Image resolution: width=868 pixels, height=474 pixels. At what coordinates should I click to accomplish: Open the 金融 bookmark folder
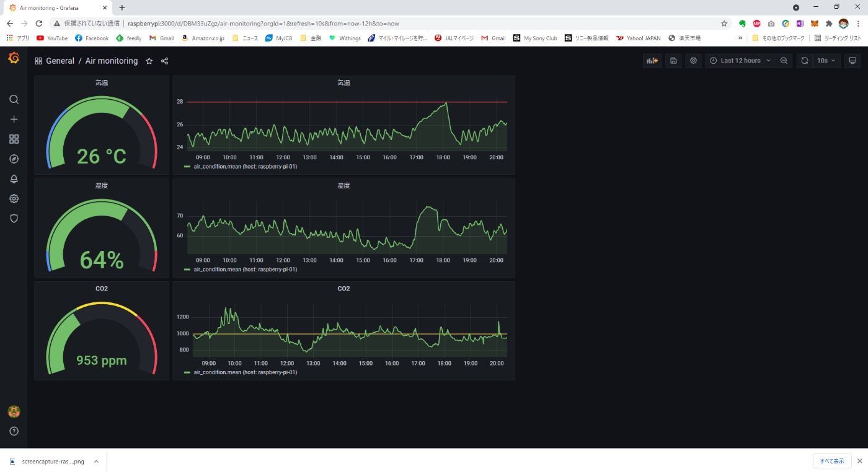tap(311, 38)
